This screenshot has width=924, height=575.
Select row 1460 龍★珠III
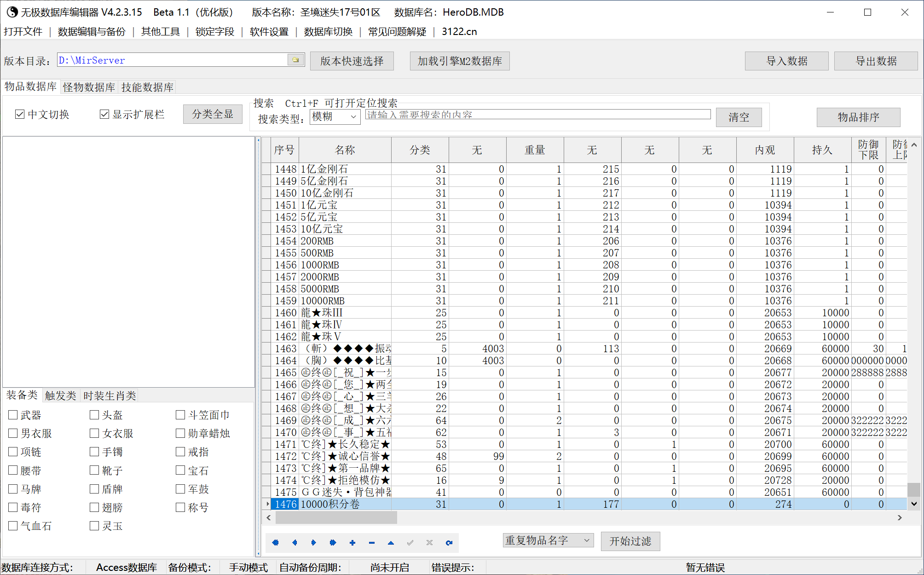[x=584, y=313]
